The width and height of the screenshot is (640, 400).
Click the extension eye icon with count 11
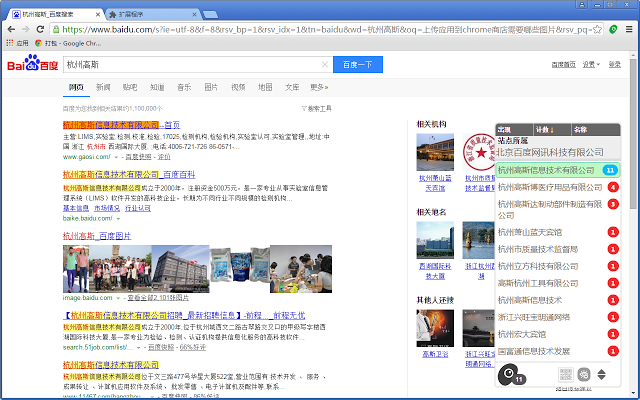click(x=511, y=374)
